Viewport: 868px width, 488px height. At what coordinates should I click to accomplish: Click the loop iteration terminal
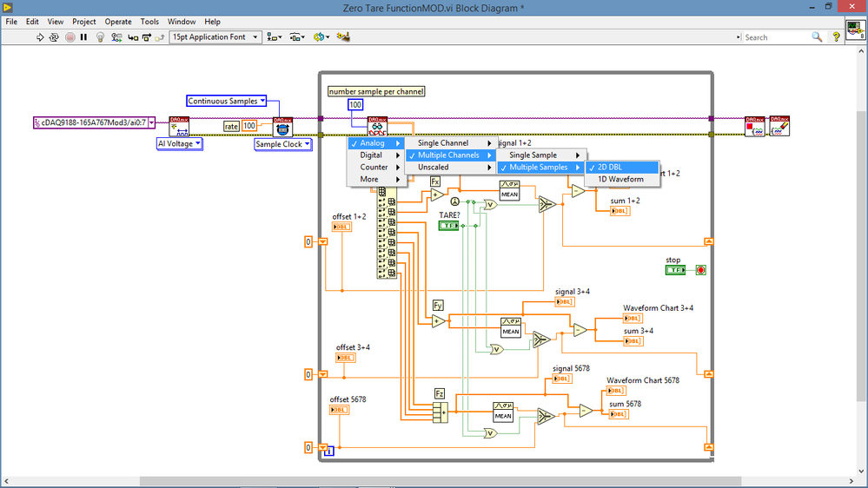point(328,452)
